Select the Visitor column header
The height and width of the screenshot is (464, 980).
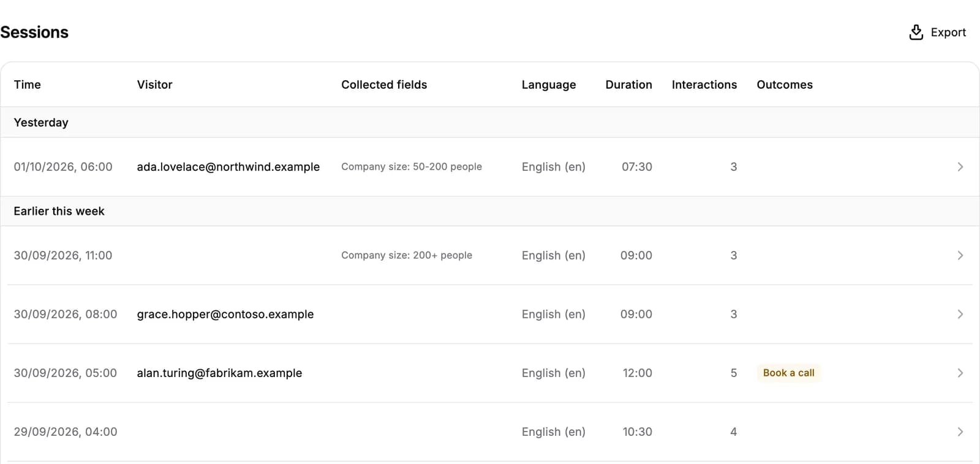[x=154, y=84]
